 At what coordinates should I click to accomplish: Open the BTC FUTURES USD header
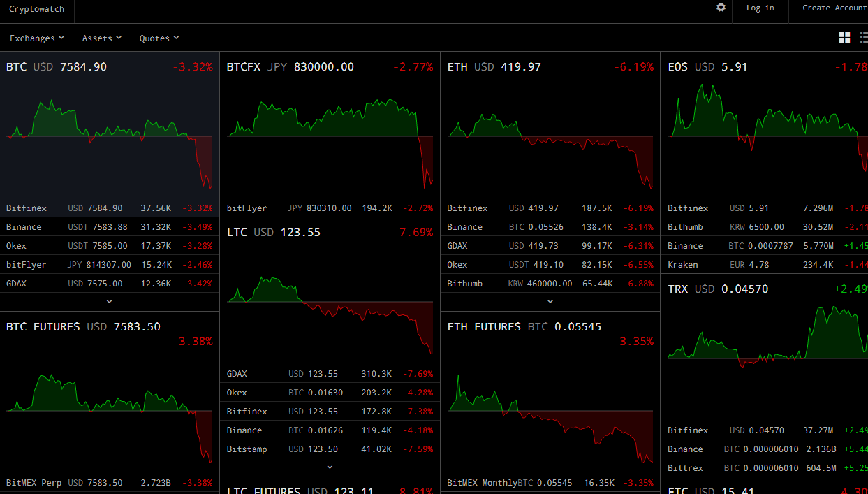pyautogui.click(x=109, y=333)
